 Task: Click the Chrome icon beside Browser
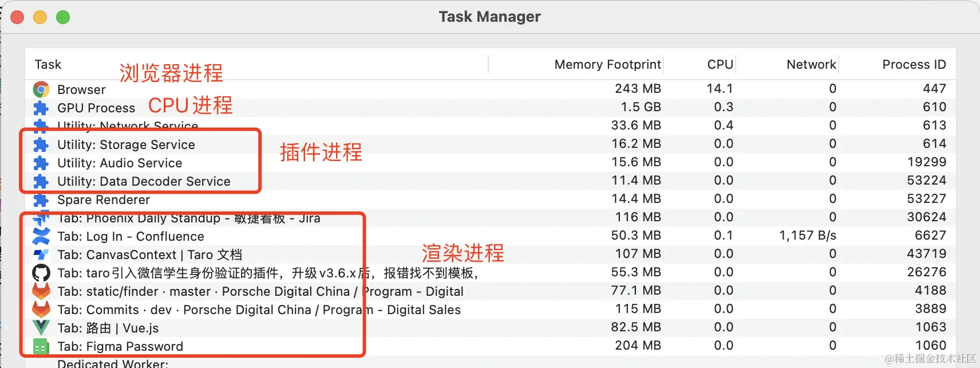pyautogui.click(x=41, y=89)
